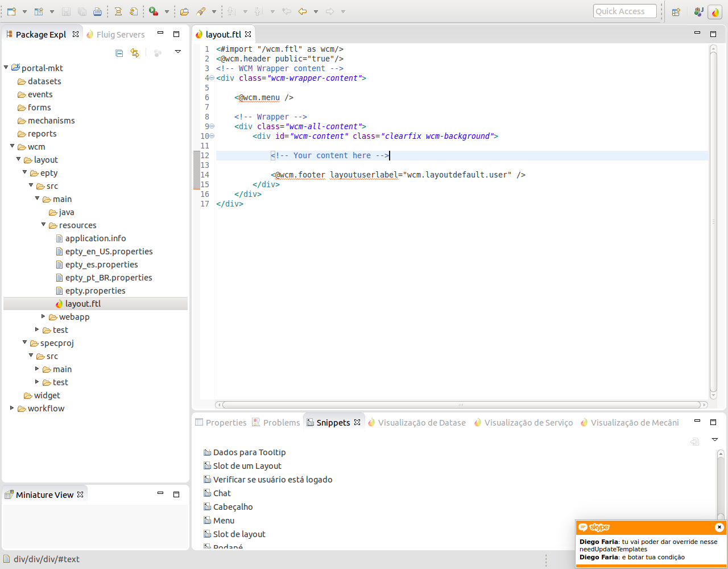
Task: Close the Skype notification popup
Action: click(719, 527)
